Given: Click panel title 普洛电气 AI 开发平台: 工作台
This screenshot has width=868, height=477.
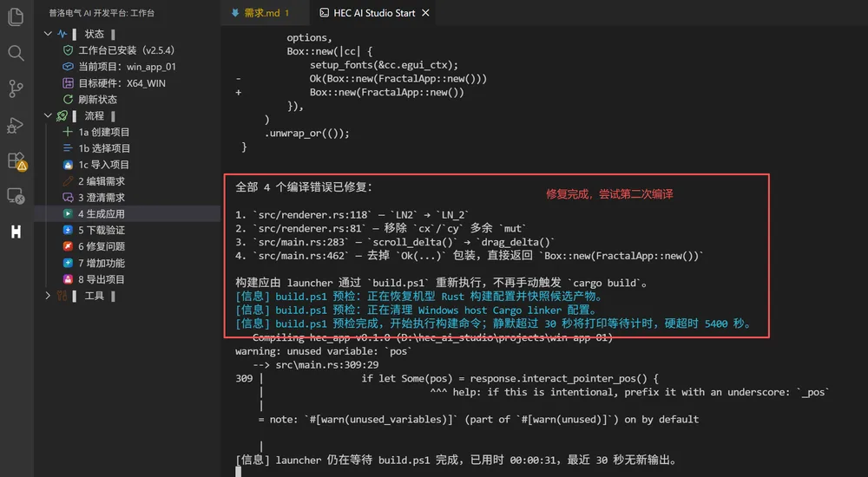Looking at the screenshot, I should [102, 13].
